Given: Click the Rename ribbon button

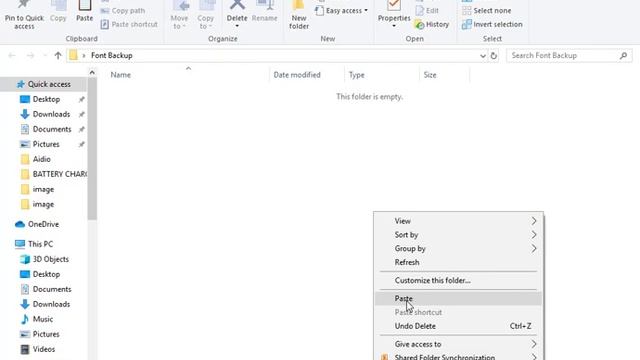Looking at the screenshot, I should (264, 12).
